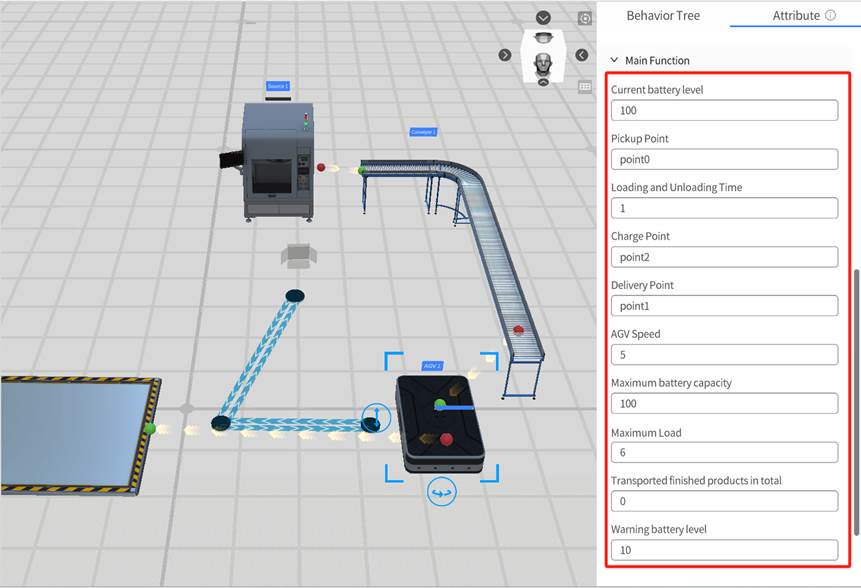Screen dimensions: 861x588
Task: Click the vertical move handle beside the AGV
Action: click(376, 417)
